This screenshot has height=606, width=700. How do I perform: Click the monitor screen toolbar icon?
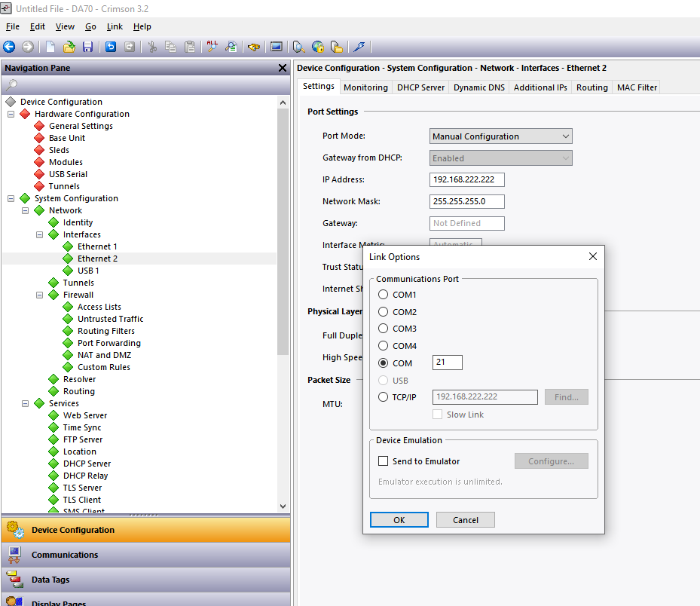click(x=277, y=47)
